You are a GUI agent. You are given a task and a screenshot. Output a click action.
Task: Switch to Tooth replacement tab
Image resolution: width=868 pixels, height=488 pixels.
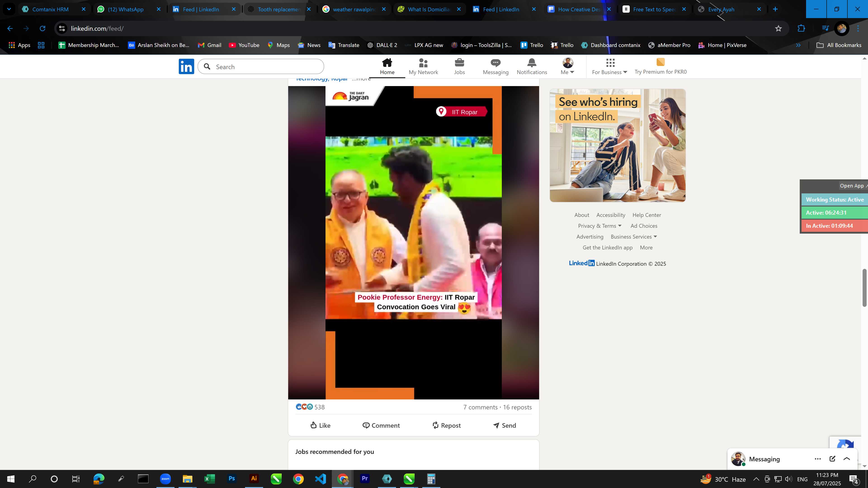point(279,9)
